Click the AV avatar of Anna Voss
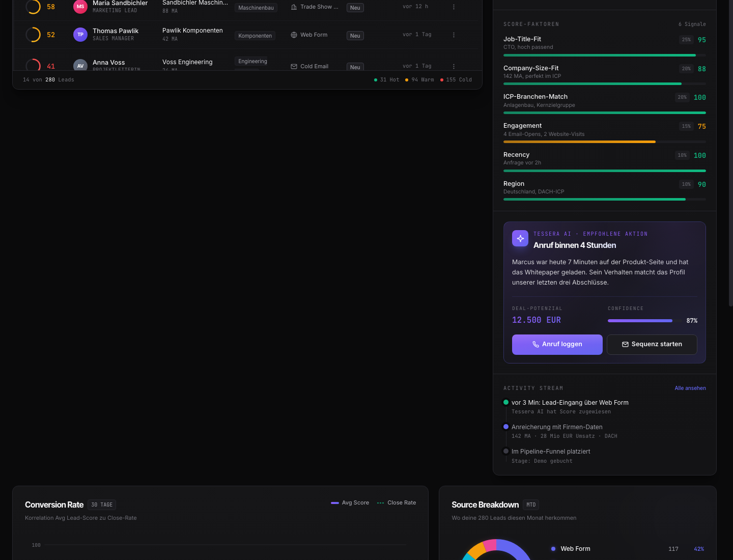This screenshot has width=733, height=560. (80, 66)
